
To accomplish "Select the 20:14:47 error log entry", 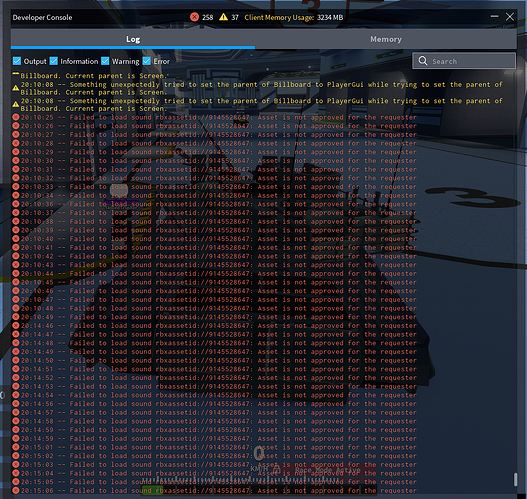I will [x=214, y=334].
